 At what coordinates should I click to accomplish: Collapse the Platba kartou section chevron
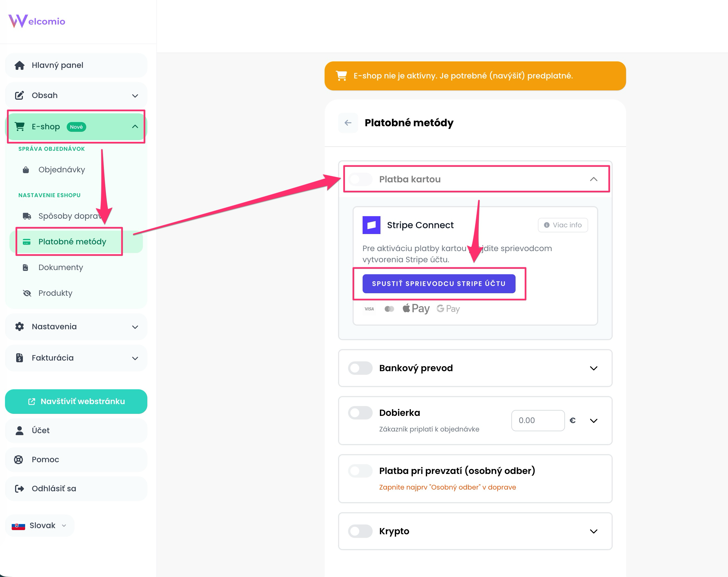click(x=593, y=179)
